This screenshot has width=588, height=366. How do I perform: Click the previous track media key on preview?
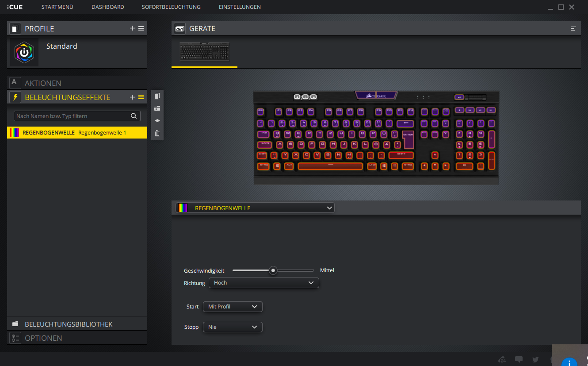point(470,110)
